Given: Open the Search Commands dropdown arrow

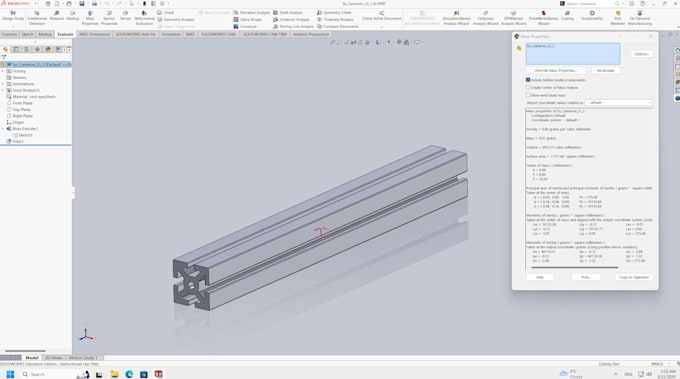Looking at the screenshot, I should coord(624,3).
